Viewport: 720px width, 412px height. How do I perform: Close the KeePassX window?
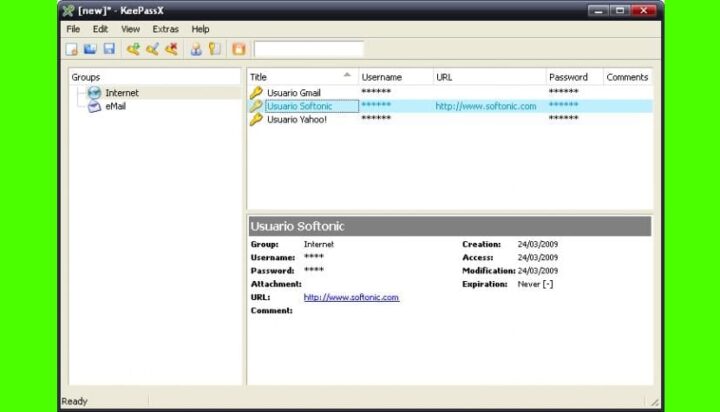click(x=644, y=11)
